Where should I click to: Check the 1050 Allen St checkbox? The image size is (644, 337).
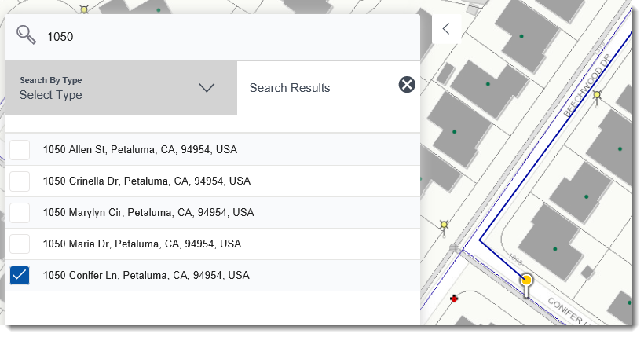pyautogui.click(x=20, y=150)
